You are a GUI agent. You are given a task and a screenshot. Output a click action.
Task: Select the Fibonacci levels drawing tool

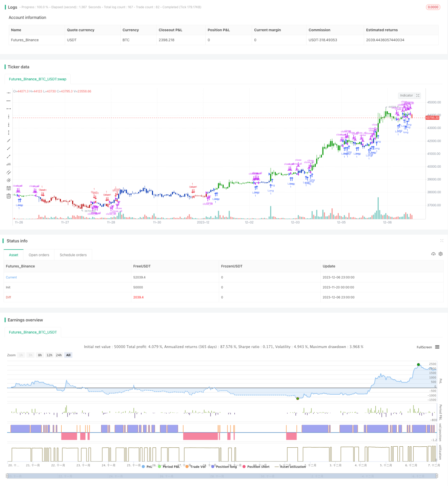[x=9, y=188]
